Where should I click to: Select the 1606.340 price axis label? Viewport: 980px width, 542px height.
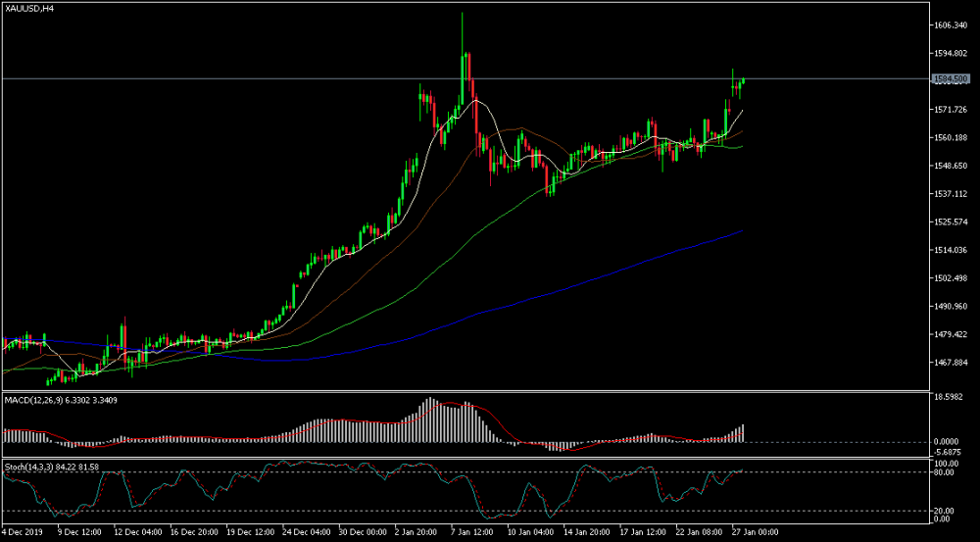click(x=950, y=25)
